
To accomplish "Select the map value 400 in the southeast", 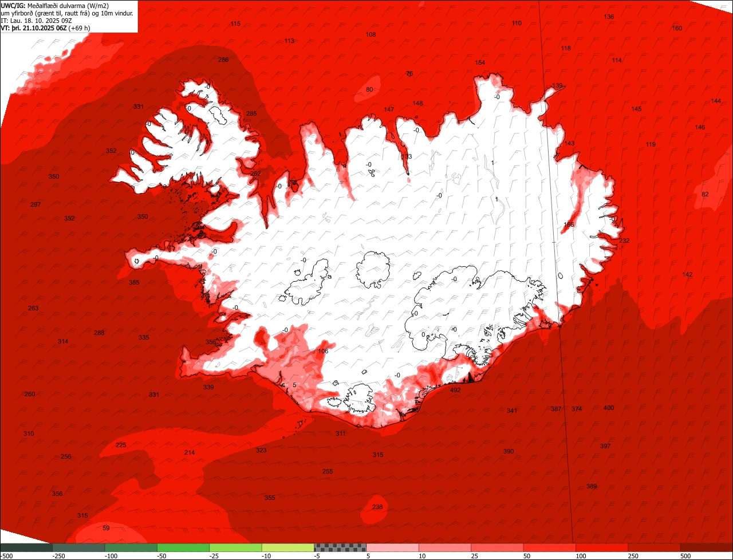I will click(x=609, y=408).
